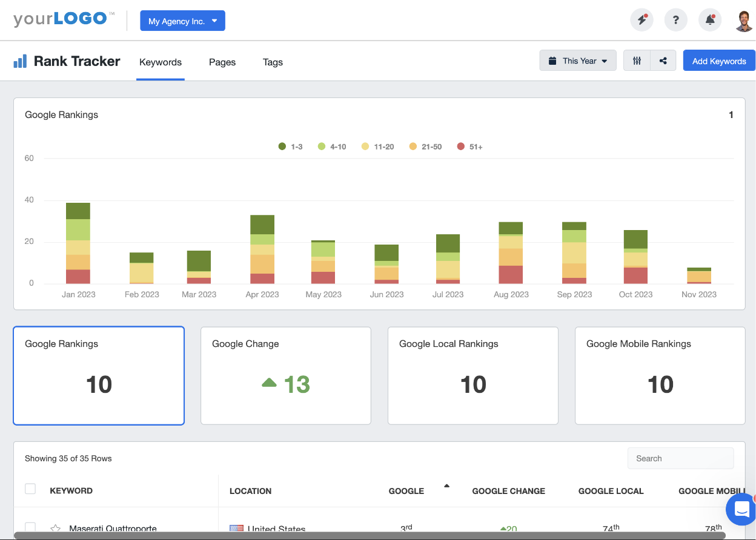Open the Intercom chat bubble
Viewport: 756px width, 540px height.
(740, 509)
